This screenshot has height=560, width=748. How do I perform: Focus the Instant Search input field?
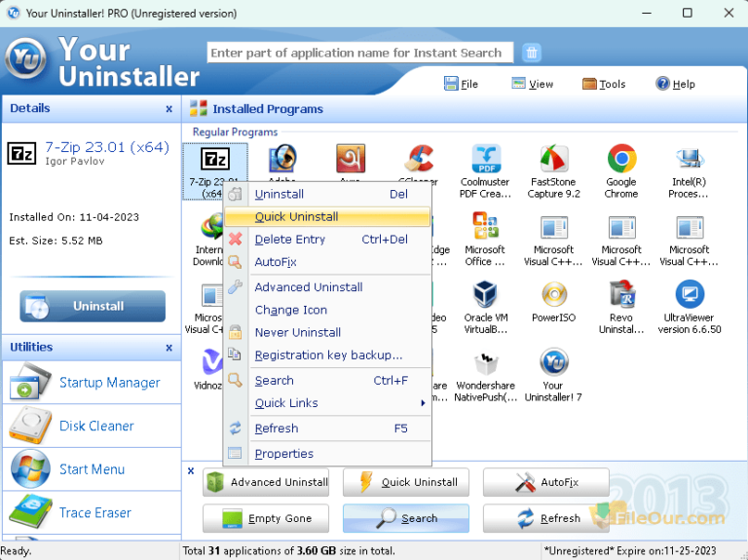point(360,53)
